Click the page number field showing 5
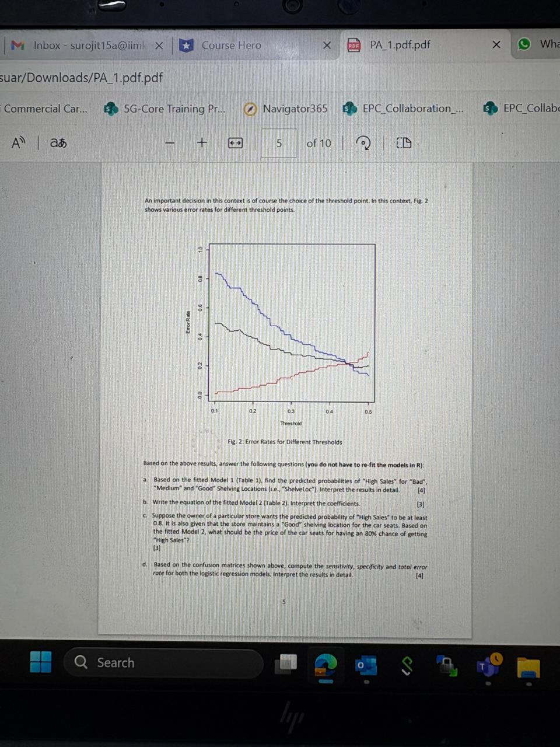The height and width of the screenshot is (747, 560). pos(279,143)
